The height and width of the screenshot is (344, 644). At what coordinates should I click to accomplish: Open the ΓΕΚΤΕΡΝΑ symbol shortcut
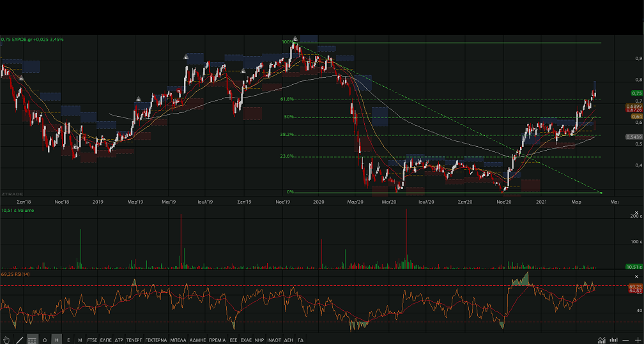[156, 340]
